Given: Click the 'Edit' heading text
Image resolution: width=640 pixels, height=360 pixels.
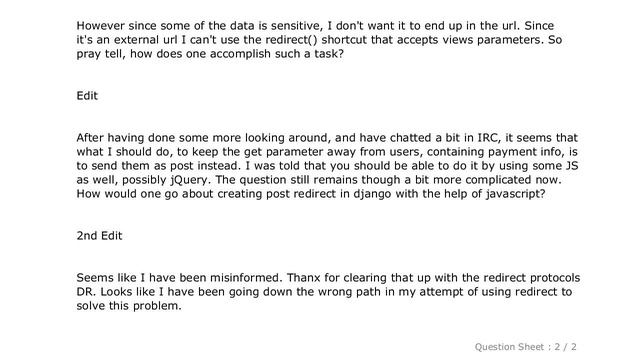Looking at the screenshot, I should point(87,96).
